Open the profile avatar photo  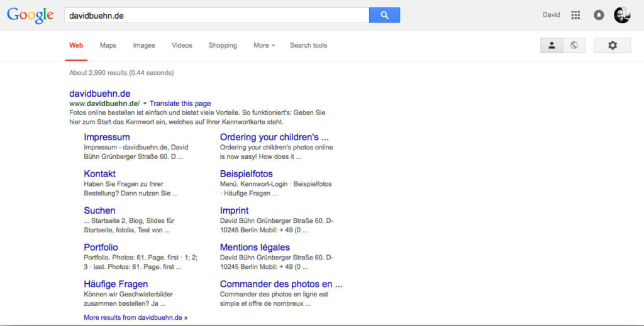click(x=622, y=15)
